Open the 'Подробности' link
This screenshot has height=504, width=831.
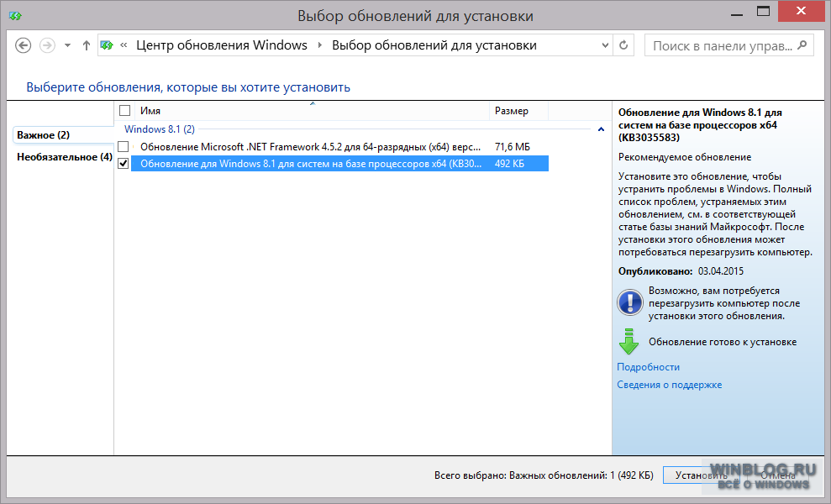point(648,367)
